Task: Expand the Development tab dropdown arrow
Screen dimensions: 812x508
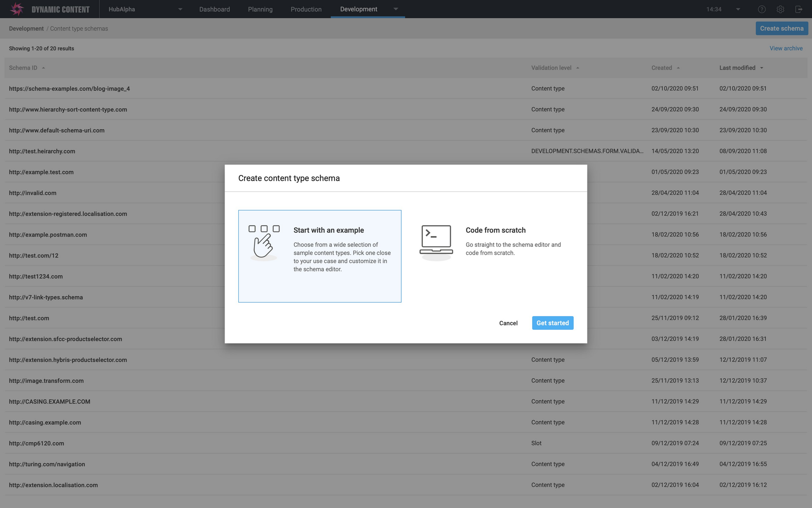Action: pyautogui.click(x=396, y=9)
